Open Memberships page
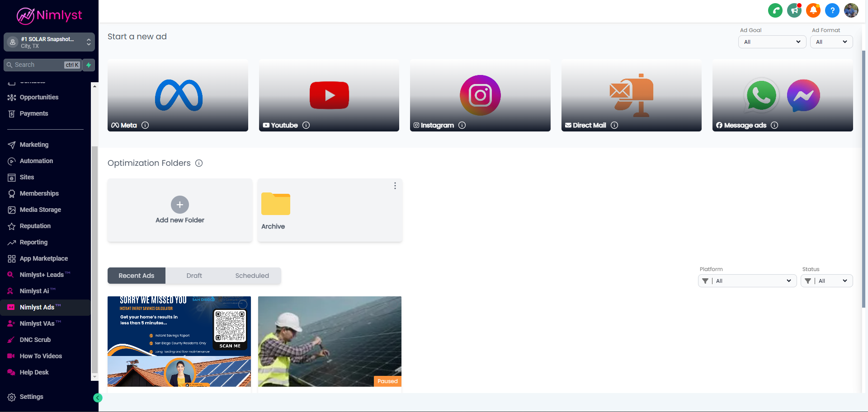Viewport: 868px width, 412px height. coord(45,193)
